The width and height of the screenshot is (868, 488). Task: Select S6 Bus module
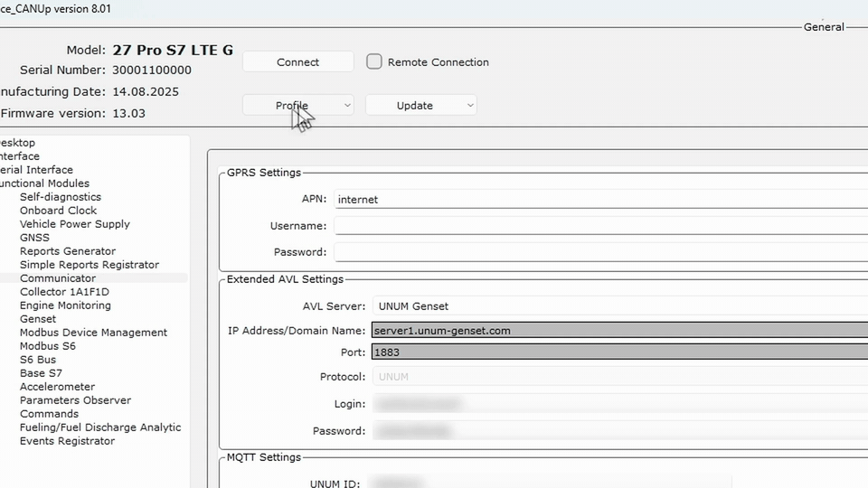[x=38, y=360]
